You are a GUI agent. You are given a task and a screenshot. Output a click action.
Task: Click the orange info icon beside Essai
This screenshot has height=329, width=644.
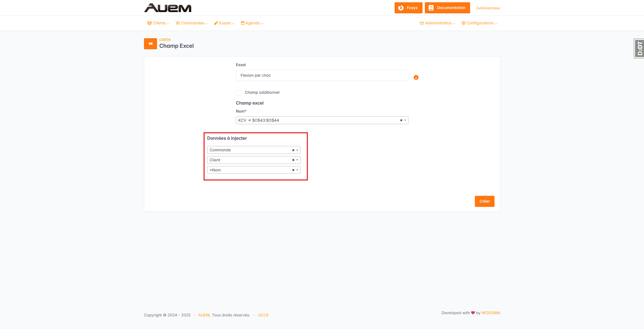click(x=416, y=77)
